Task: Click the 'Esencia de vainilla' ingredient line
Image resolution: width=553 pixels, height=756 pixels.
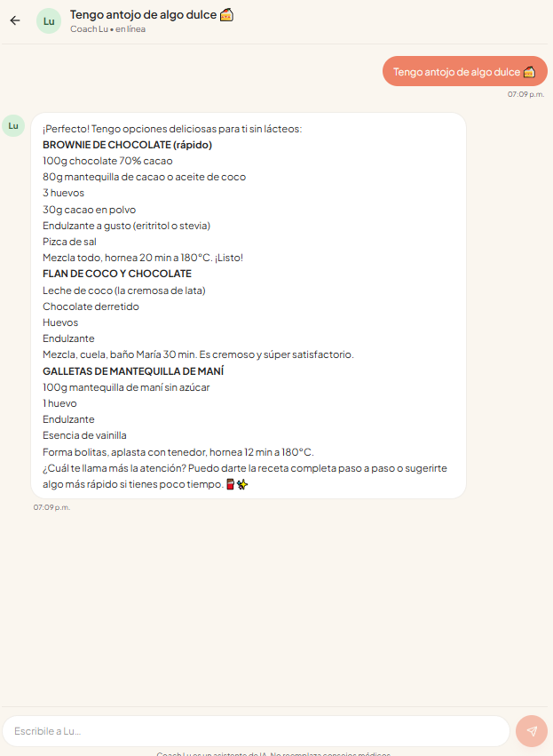Action: pyautogui.click(x=84, y=435)
